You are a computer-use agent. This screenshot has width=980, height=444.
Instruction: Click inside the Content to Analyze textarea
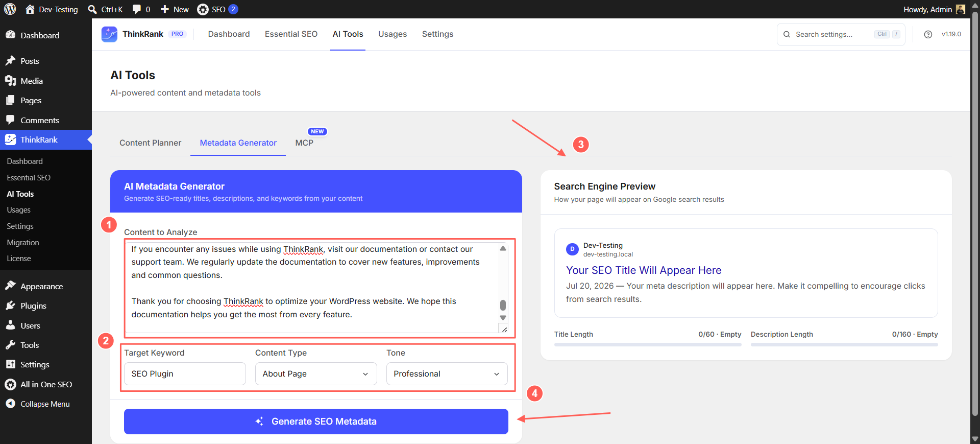pos(311,287)
